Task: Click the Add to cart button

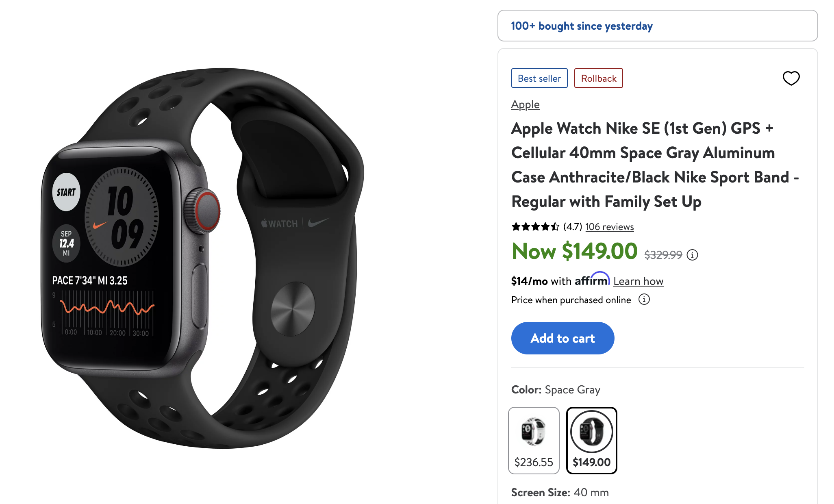Action: point(563,338)
